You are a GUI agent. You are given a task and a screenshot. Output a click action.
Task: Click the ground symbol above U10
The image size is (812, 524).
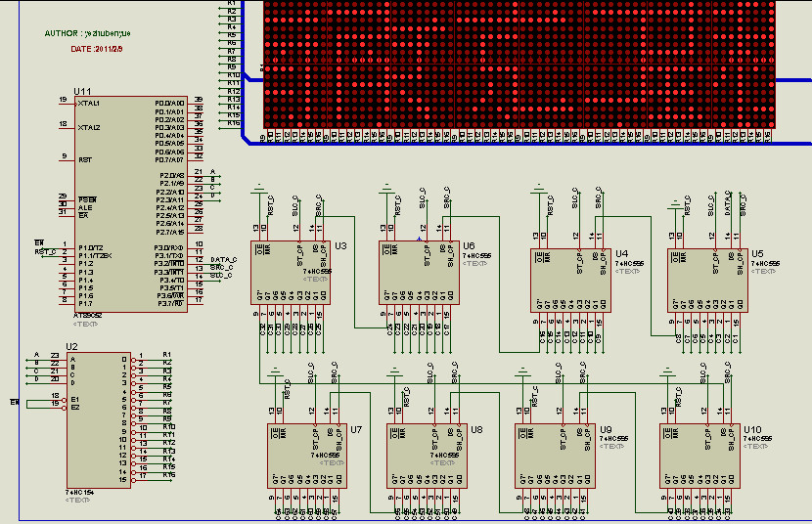coord(667,371)
